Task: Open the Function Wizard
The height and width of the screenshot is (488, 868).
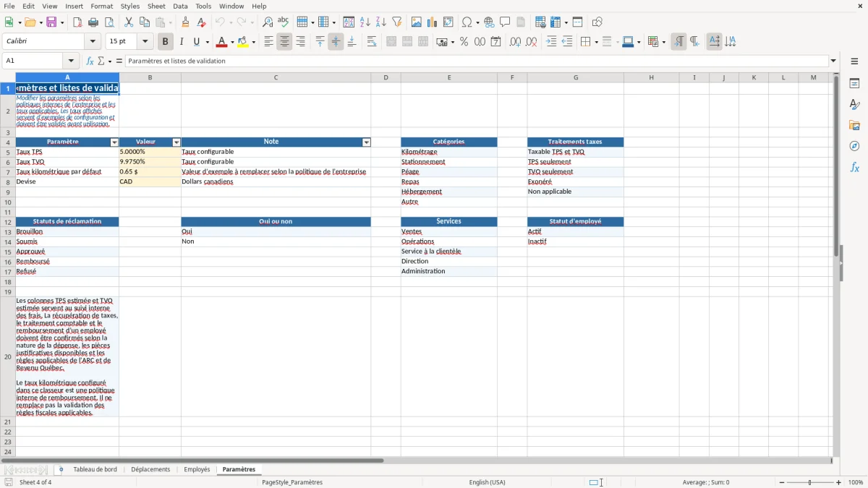Action: [90, 61]
